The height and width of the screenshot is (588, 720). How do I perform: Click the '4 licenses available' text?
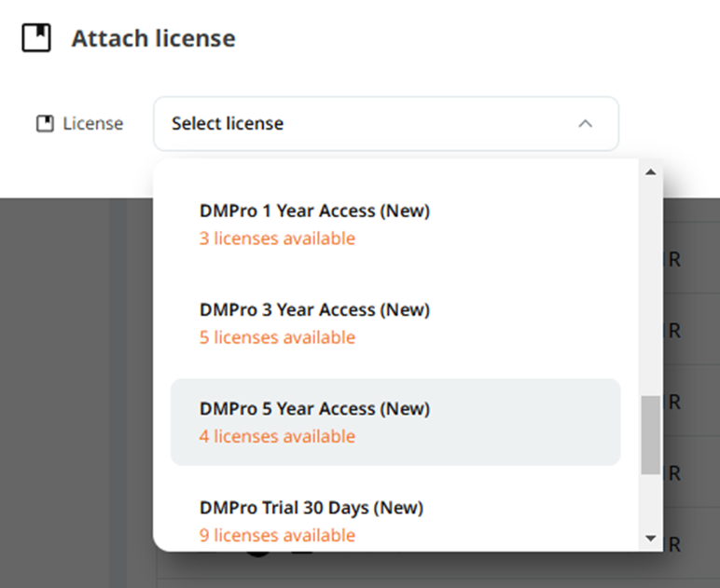277,436
